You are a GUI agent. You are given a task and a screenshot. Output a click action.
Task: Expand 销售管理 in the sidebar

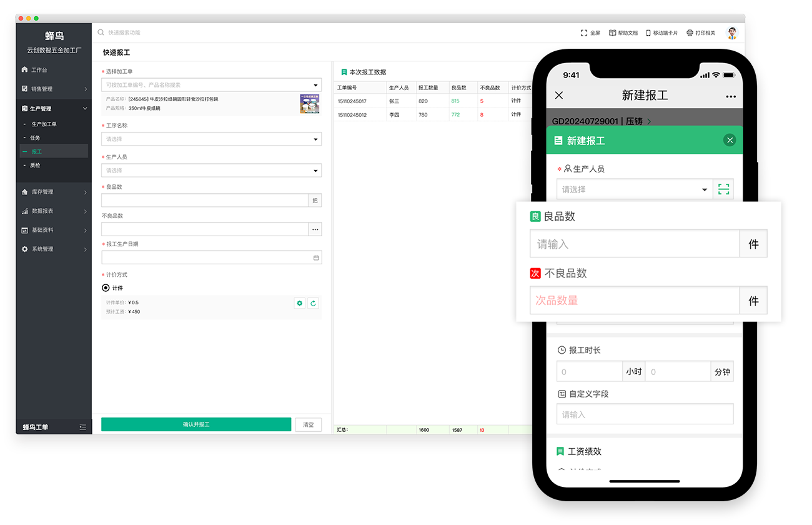(x=54, y=89)
